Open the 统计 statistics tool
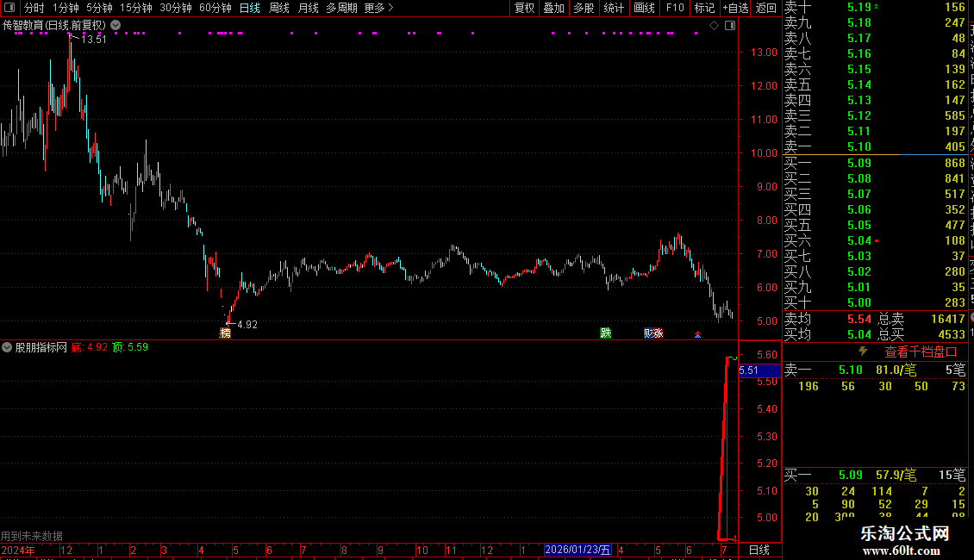 click(614, 8)
